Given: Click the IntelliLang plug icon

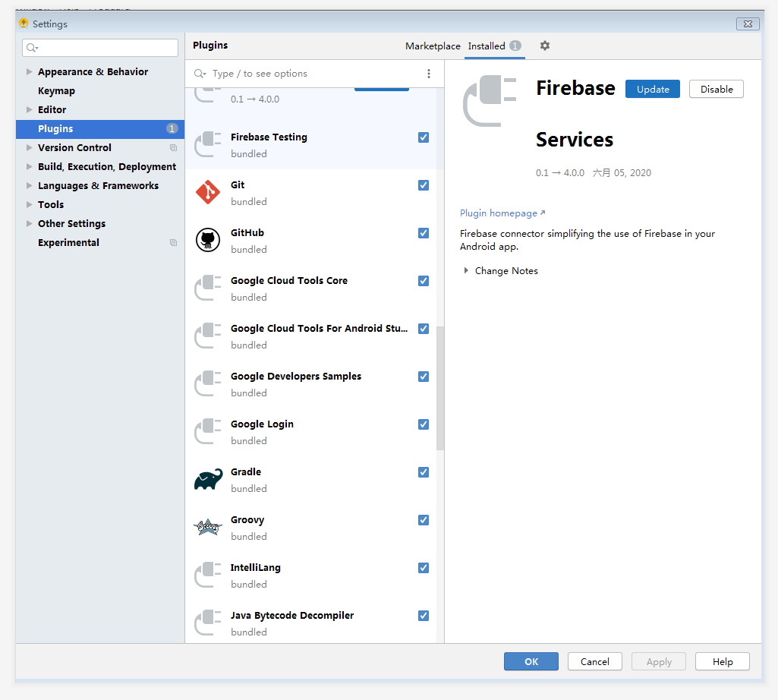Looking at the screenshot, I should [x=208, y=575].
